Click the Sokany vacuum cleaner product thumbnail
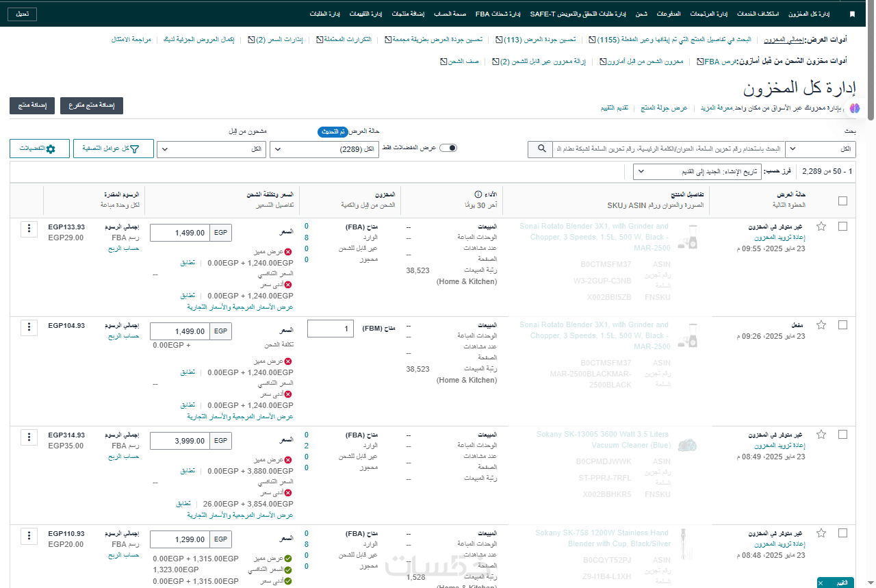876x588 pixels. pyautogui.click(x=687, y=446)
